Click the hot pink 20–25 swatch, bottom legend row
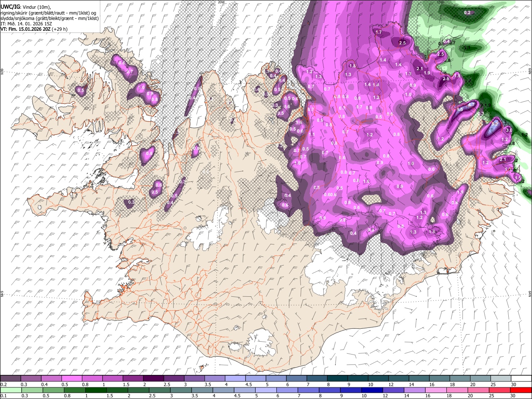 478,390
